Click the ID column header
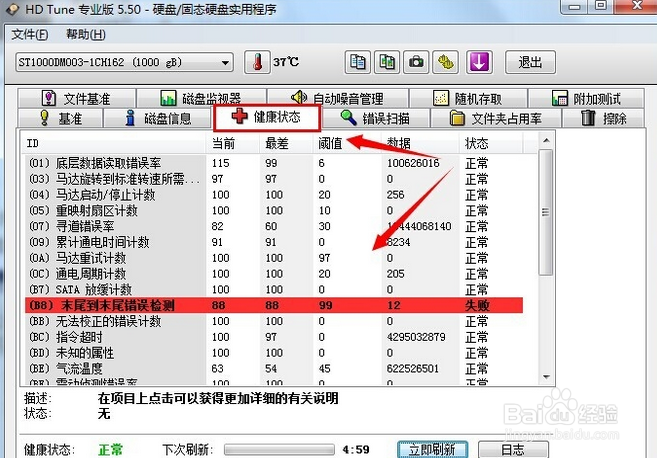Image resolution: width=657 pixels, height=458 pixels. (114, 143)
